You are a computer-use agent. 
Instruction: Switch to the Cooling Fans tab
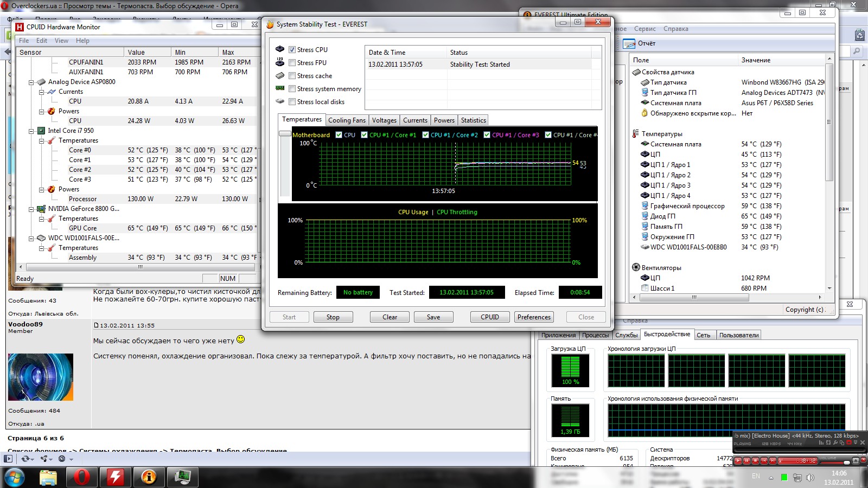pyautogui.click(x=347, y=120)
